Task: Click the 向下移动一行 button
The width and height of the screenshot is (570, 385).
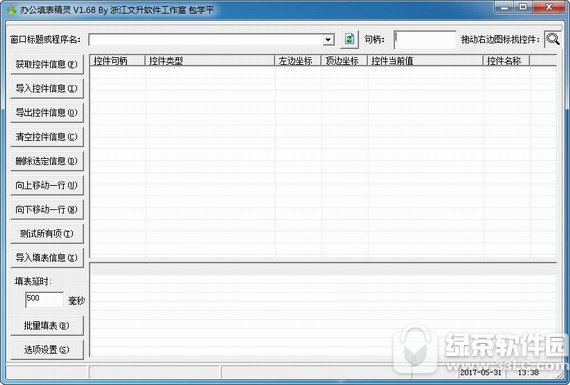Action: click(x=47, y=209)
